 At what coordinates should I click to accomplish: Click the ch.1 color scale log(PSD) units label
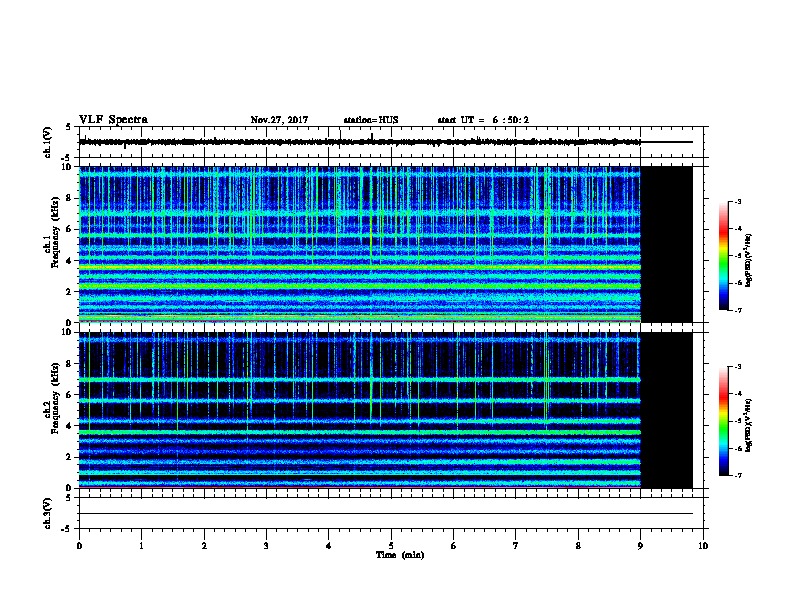coord(749,260)
